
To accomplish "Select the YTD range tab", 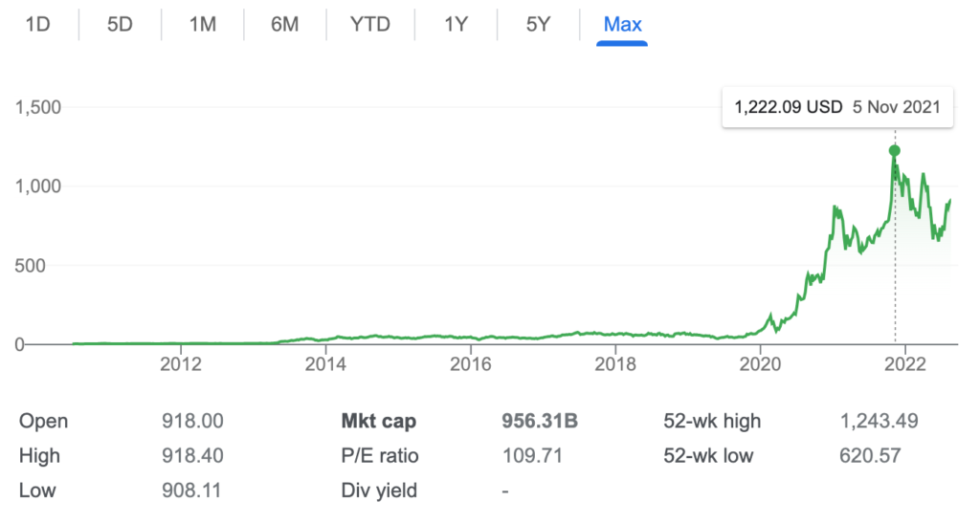I will (x=370, y=24).
